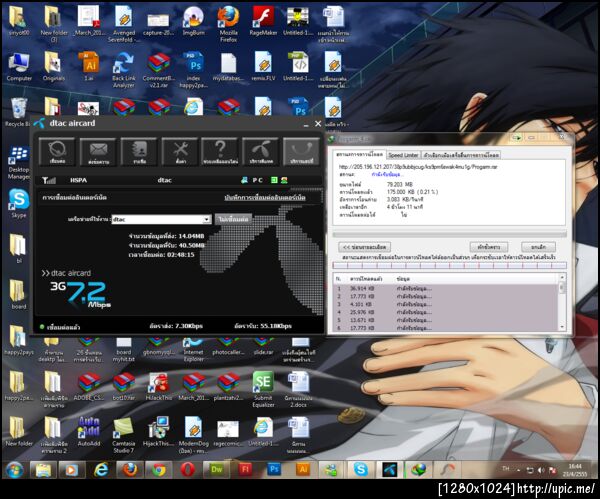The image size is (600, 499).
Task: Open the Computer desktop icon
Action: (19, 67)
